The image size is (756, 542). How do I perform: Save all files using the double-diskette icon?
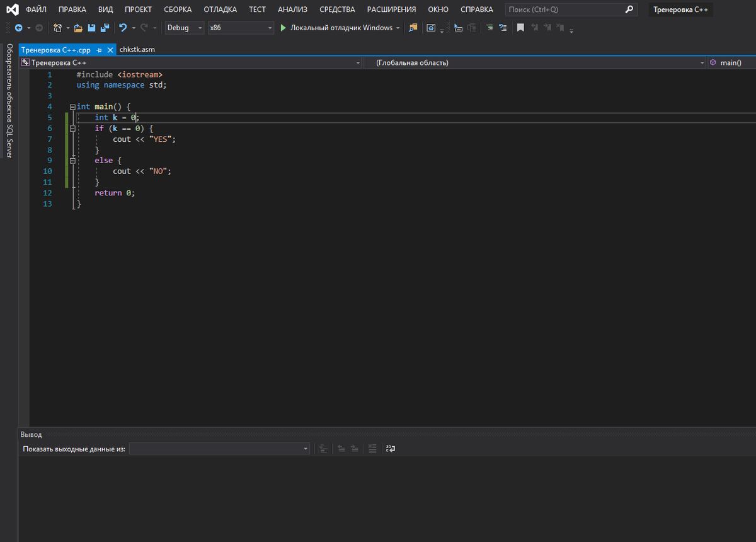(x=105, y=28)
